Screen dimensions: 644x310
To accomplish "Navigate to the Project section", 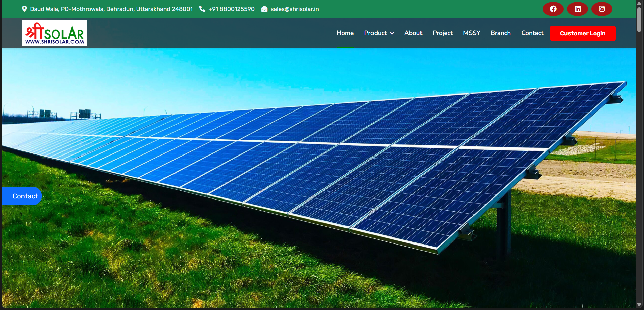I will point(442,33).
